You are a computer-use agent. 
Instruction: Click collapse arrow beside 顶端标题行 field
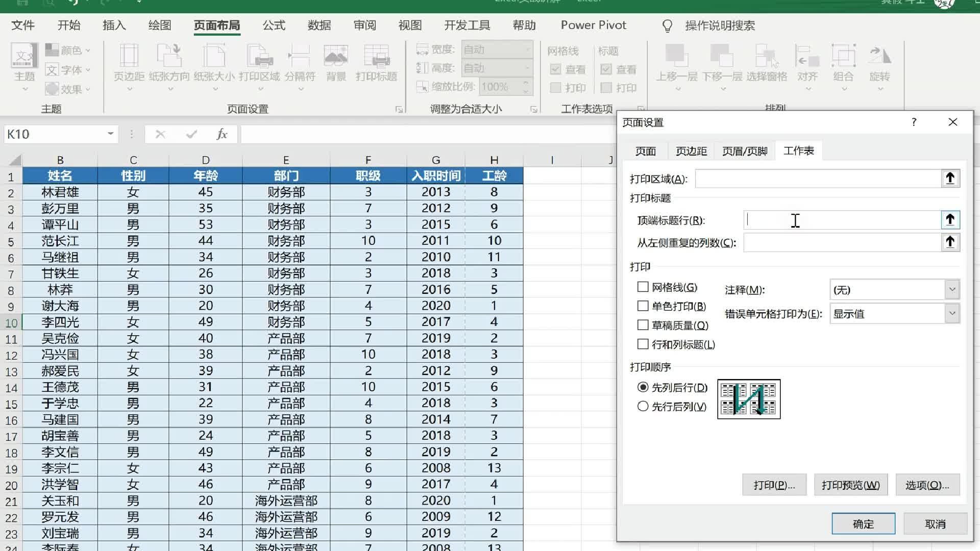(950, 220)
